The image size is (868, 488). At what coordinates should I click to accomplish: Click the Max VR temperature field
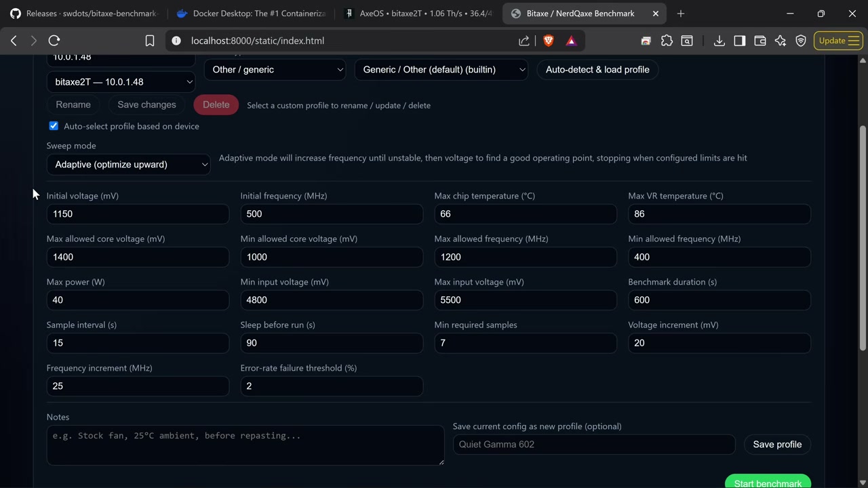719,214
